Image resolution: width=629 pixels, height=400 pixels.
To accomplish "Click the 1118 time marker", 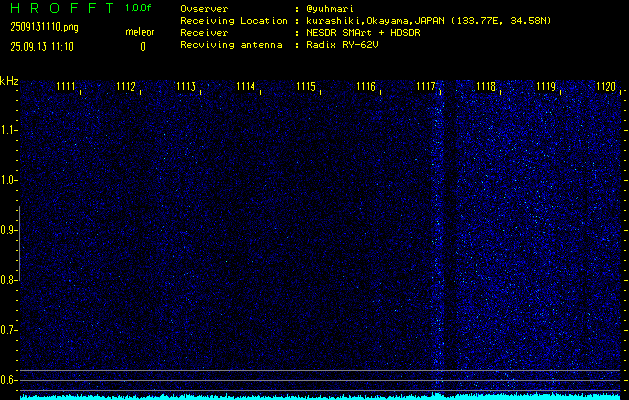I will [x=486, y=86].
